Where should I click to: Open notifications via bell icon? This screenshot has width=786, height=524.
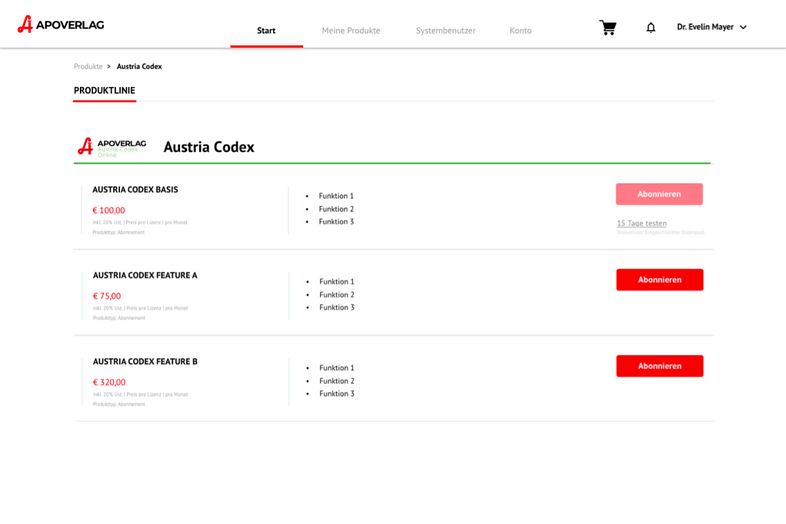[x=650, y=28]
